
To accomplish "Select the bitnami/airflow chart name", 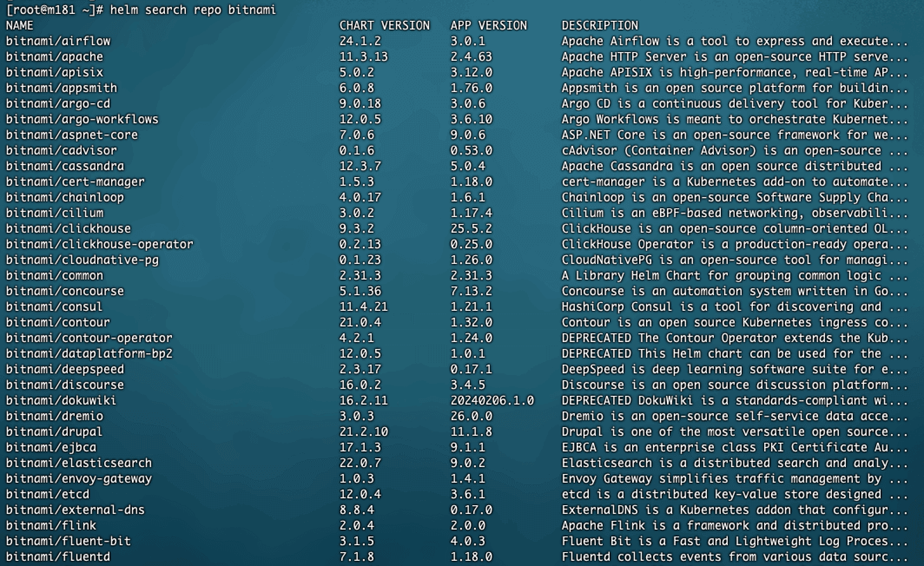I will (x=58, y=41).
